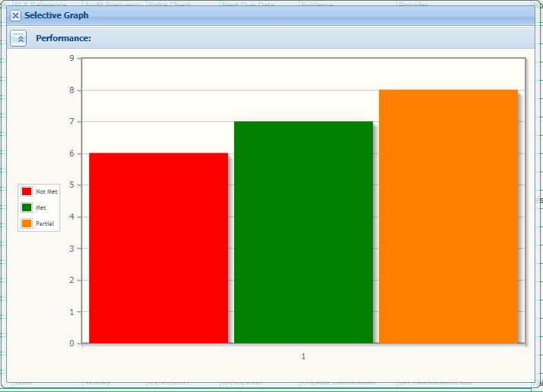543x392 pixels.
Task: Close the Selective Graph window
Action: 16,15
